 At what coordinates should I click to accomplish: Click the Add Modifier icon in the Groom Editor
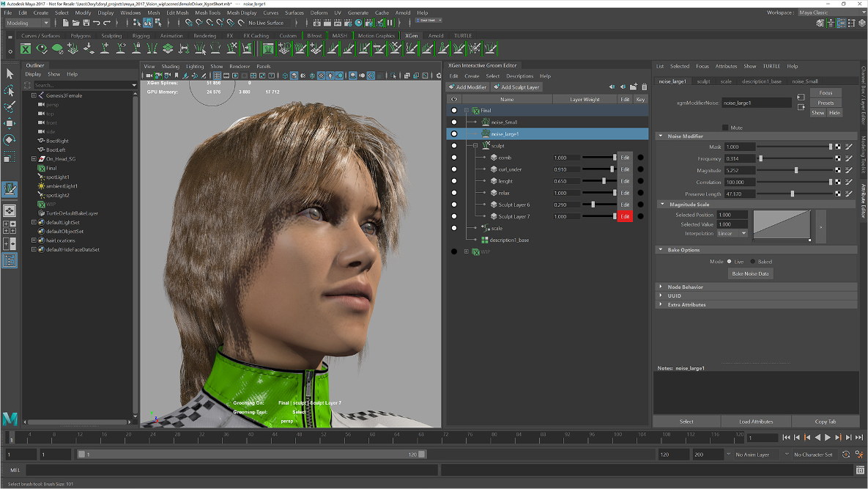[x=452, y=87]
